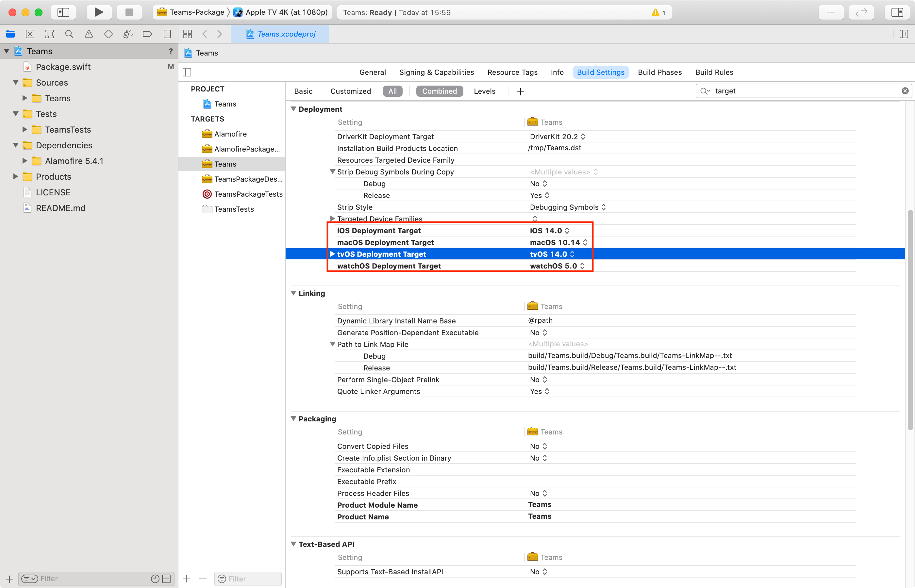Click the Run (play) button
The image size is (915, 588).
click(x=99, y=12)
